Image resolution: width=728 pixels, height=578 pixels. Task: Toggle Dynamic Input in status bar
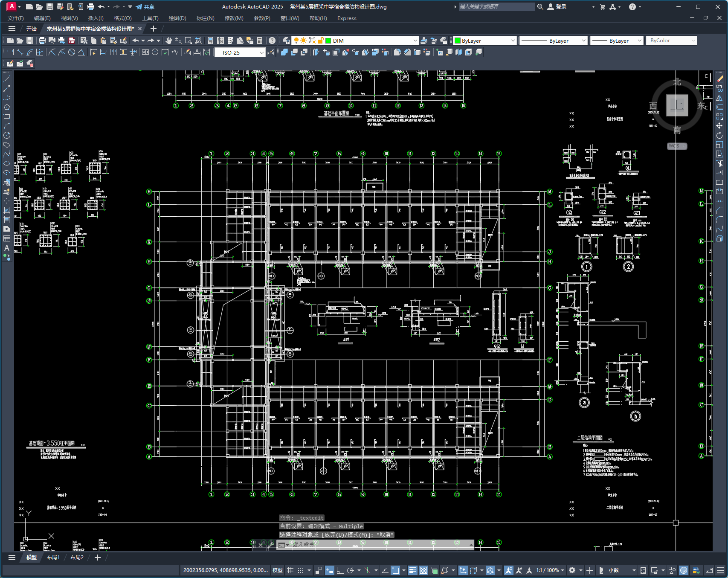pyautogui.click(x=329, y=570)
